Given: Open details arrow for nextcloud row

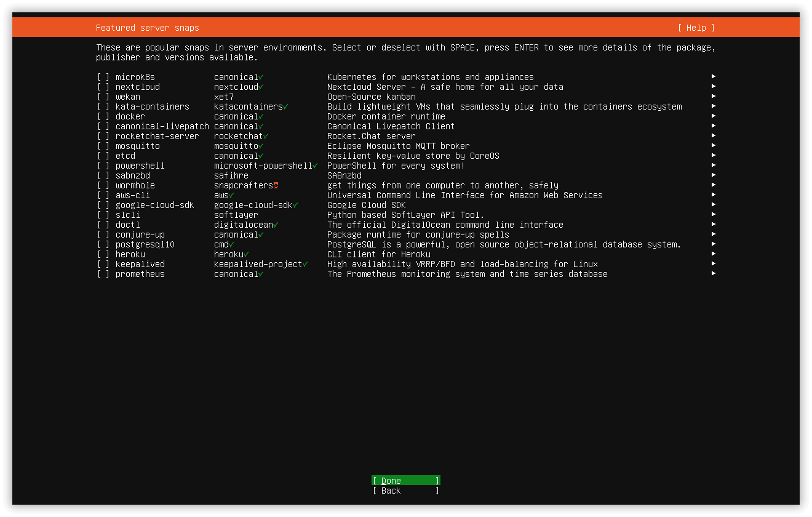Looking at the screenshot, I should (x=714, y=86).
